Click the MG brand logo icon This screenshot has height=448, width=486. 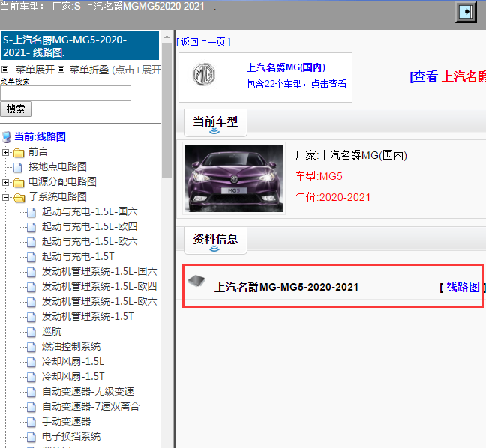[x=204, y=75]
